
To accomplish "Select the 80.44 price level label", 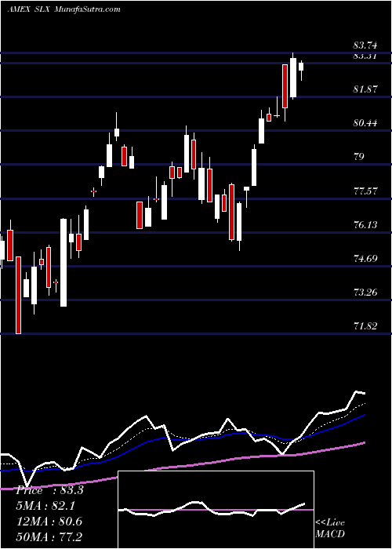I will pyautogui.click(x=365, y=123).
